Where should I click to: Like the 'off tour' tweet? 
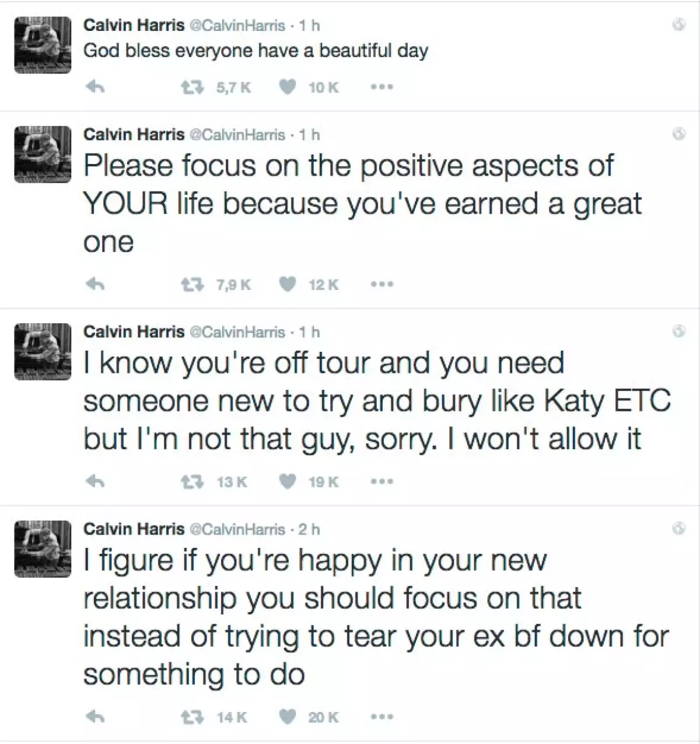coord(288,482)
